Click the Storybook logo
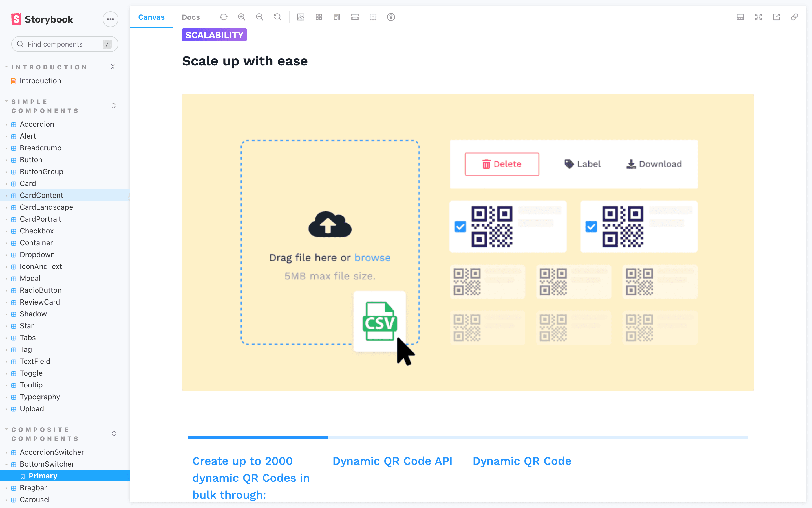 pos(42,19)
